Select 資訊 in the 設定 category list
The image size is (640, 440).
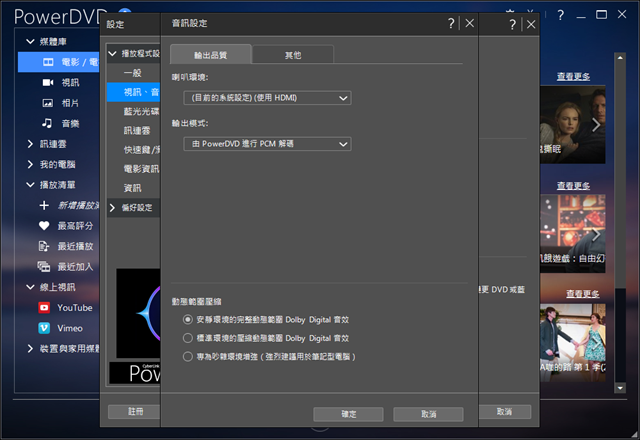(x=133, y=188)
